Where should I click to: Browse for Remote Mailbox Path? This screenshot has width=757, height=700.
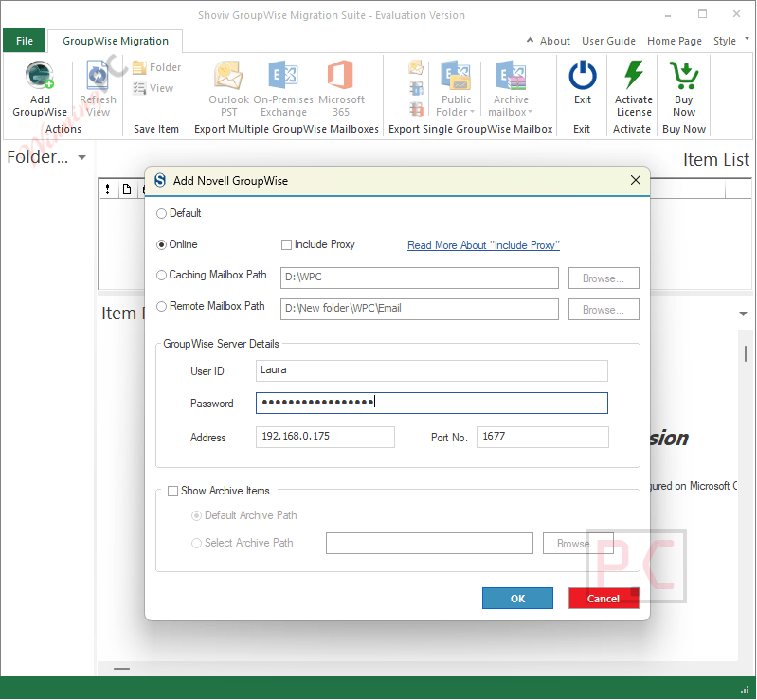pos(604,310)
